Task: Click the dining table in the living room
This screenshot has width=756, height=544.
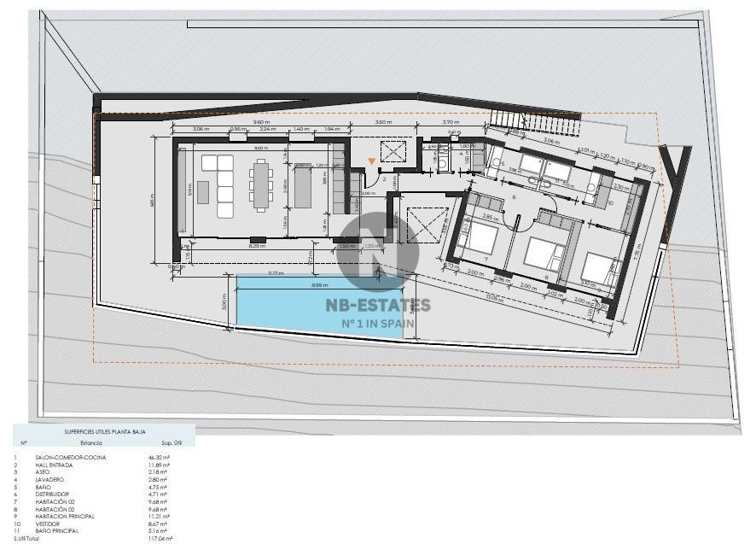Action: pos(261,186)
